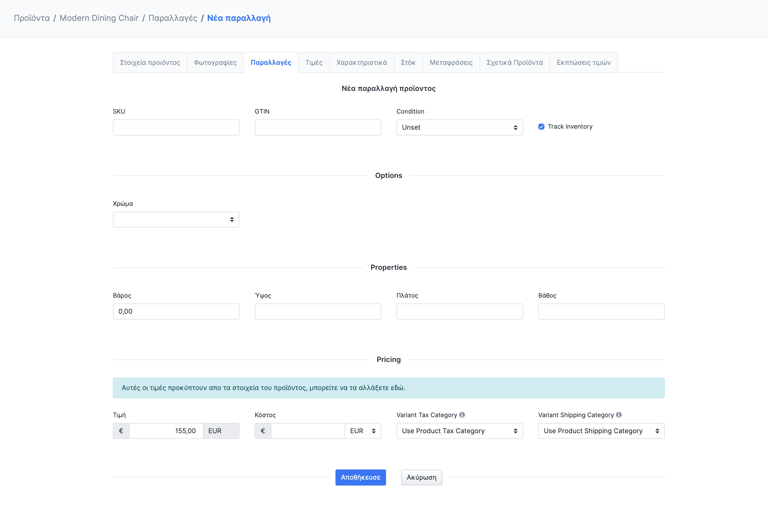Screen dimensions: 768x532
Task: Open the Κόστος EUR currency selector
Action: (x=363, y=431)
